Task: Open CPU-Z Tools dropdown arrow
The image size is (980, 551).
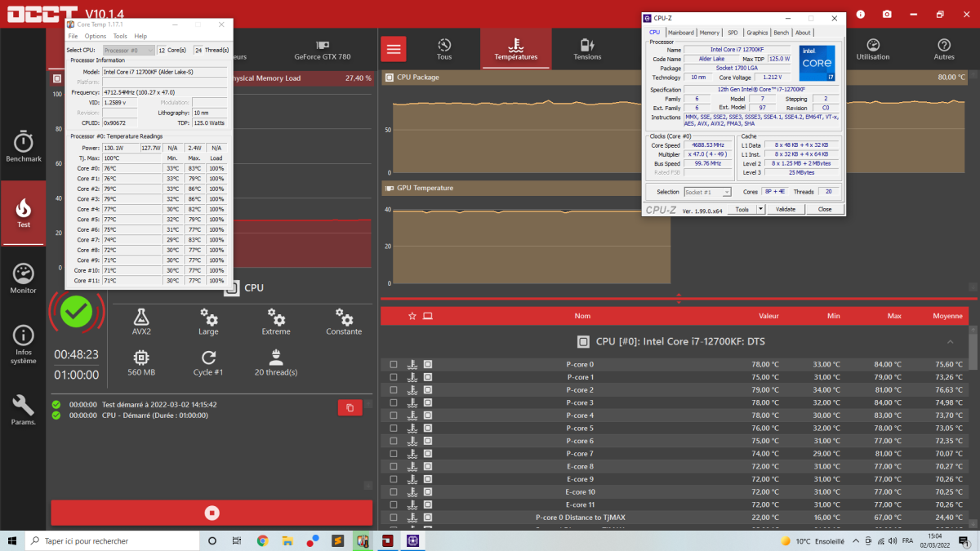Action: pos(760,209)
